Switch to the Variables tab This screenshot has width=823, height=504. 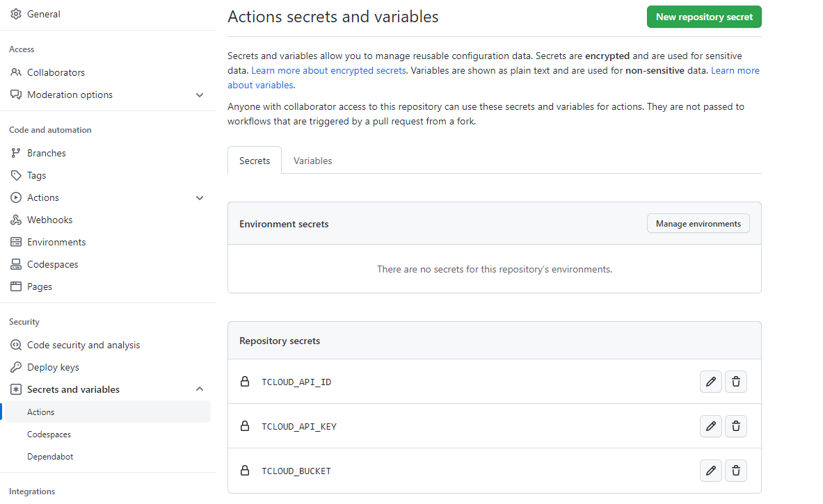[312, 161]
